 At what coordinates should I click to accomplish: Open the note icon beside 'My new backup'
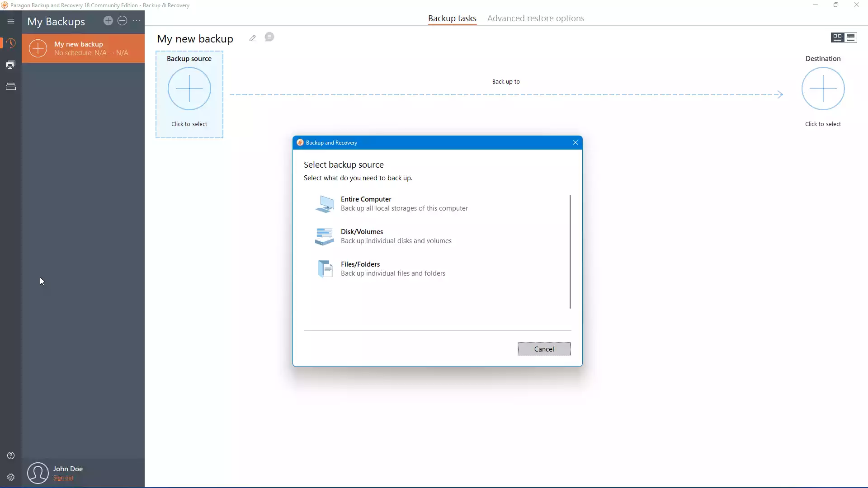269,37
